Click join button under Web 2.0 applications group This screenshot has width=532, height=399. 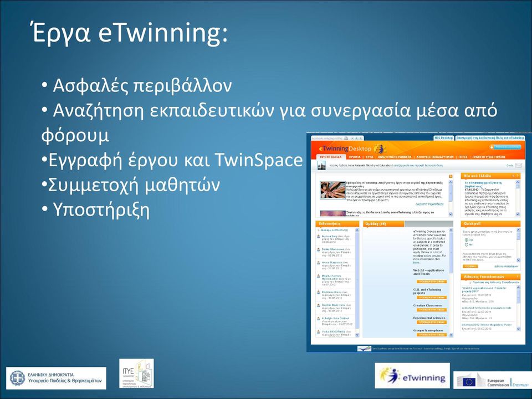[x=432, y=282]
